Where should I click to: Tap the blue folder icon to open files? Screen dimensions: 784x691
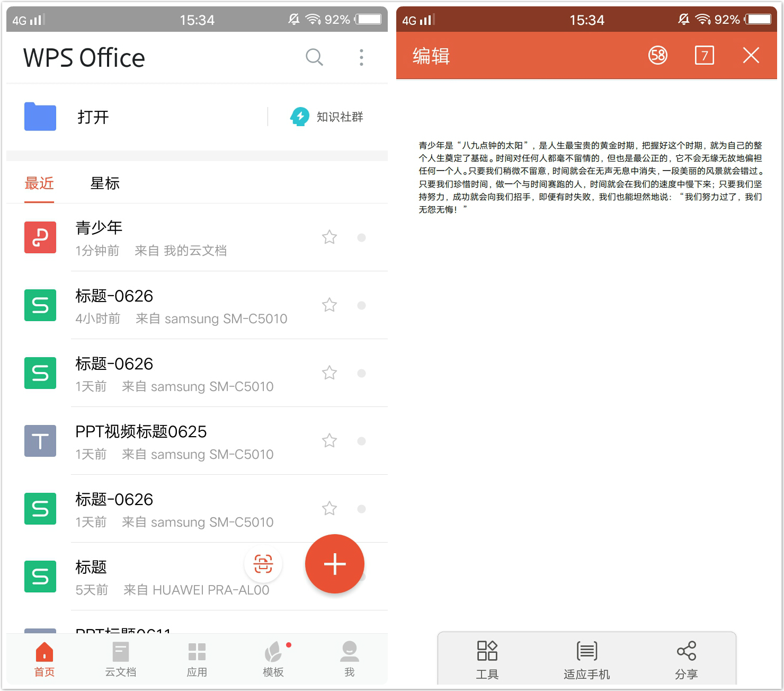tap(40, 117)
